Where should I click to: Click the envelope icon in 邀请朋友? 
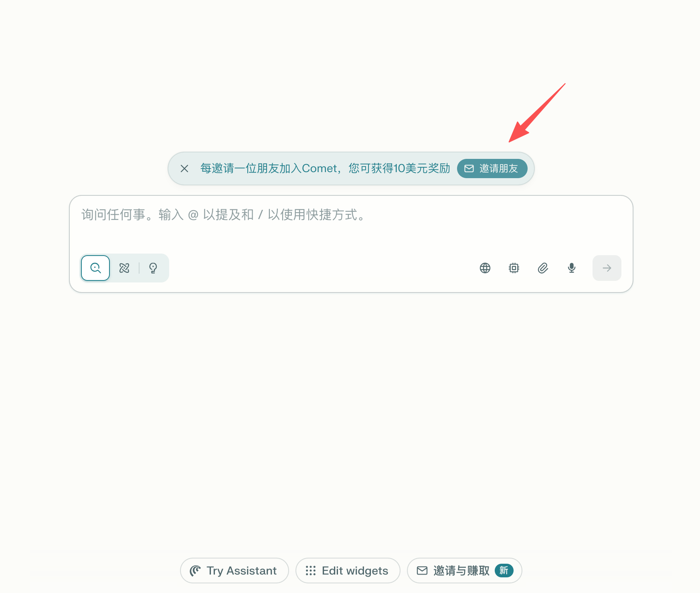(x=469, y=169)
